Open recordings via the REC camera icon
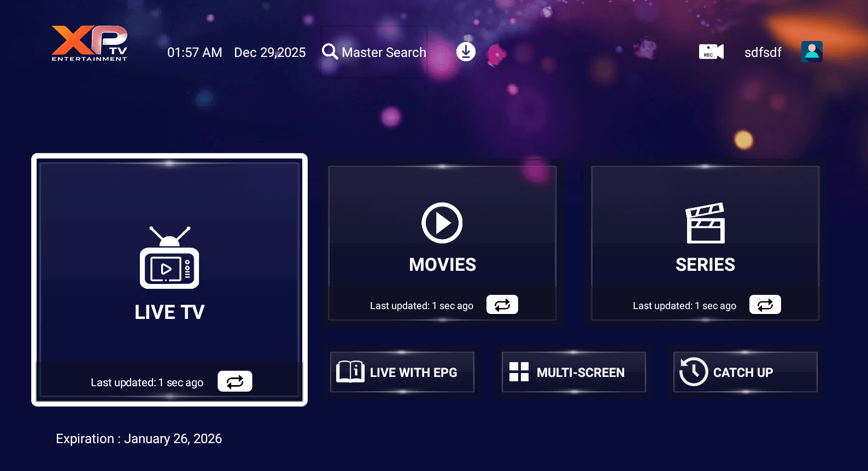The image size is (868, 471). 711,52
